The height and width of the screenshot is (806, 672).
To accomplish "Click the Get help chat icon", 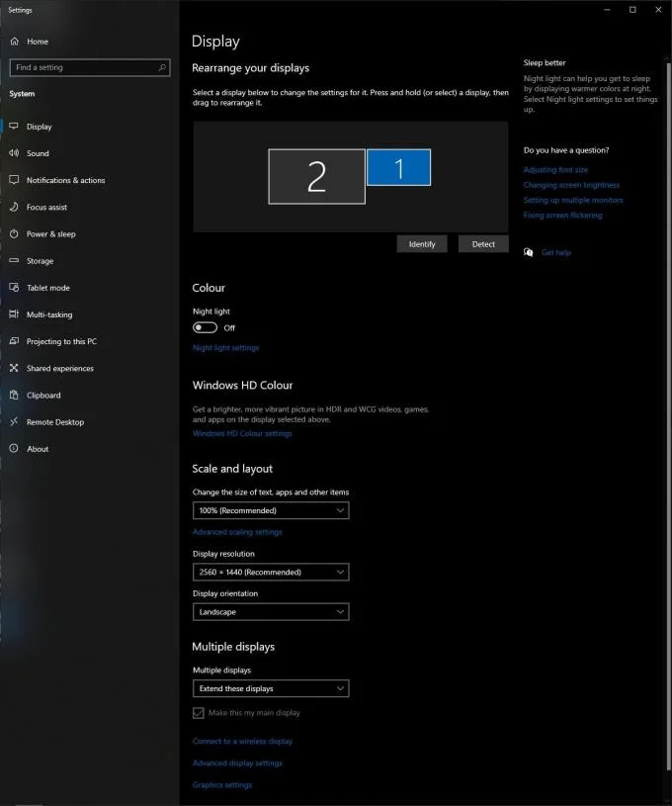I will click(x=528, y=252).
